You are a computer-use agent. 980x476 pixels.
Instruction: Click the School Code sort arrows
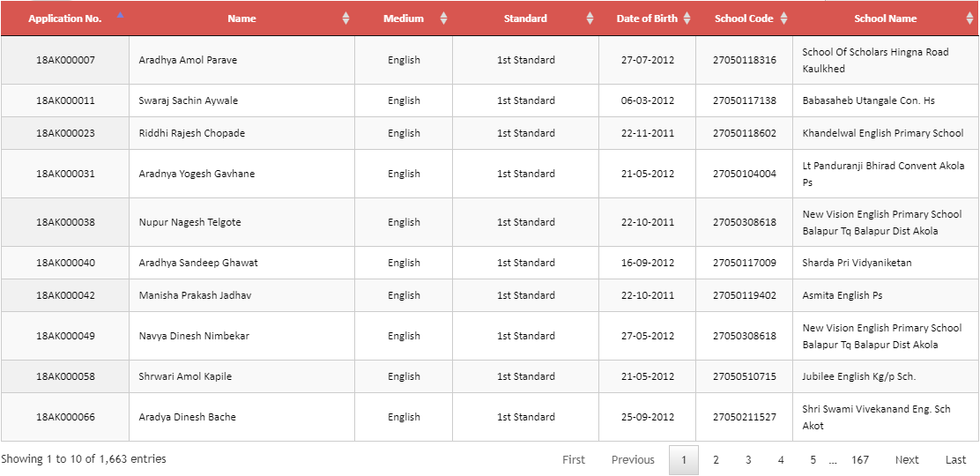click(x=783, y=19)
